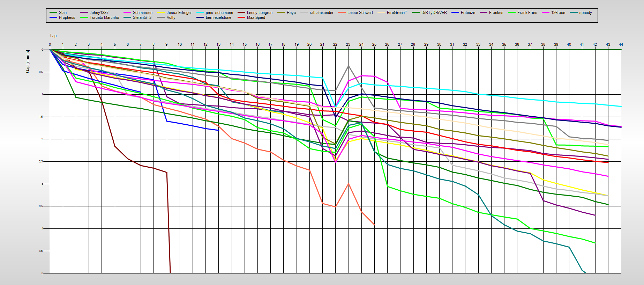This screenshot has height=285, width=644.
Task: Click the Max Spied legend label
Action: coord(256,17)
